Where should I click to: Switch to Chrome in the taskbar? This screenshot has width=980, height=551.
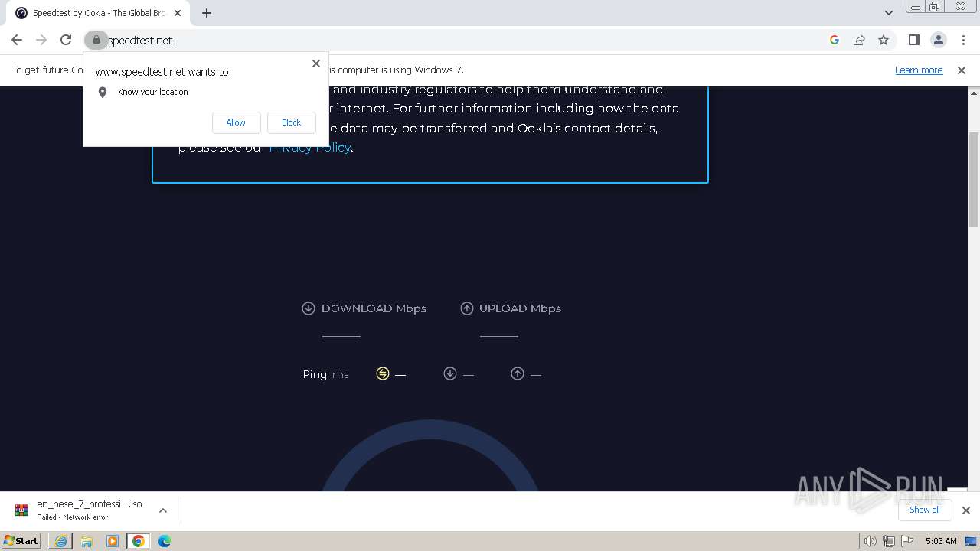[x=139, y=541]
